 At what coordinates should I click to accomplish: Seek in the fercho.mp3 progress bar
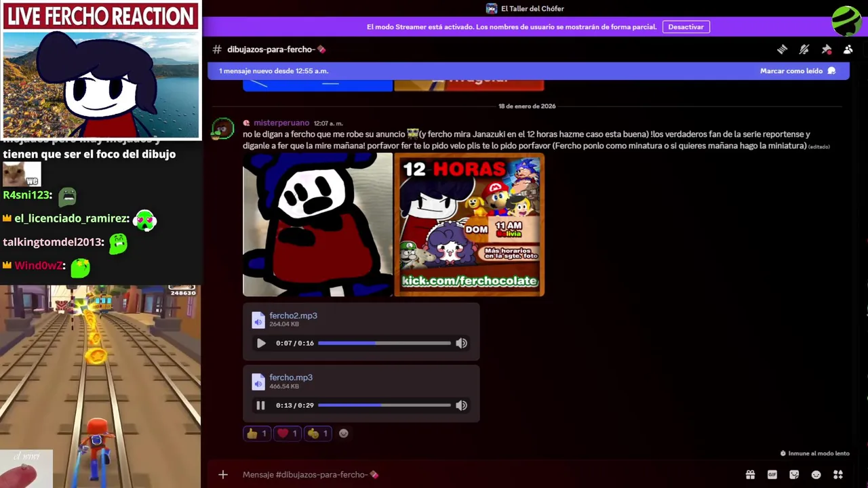[x=384, y=405]
